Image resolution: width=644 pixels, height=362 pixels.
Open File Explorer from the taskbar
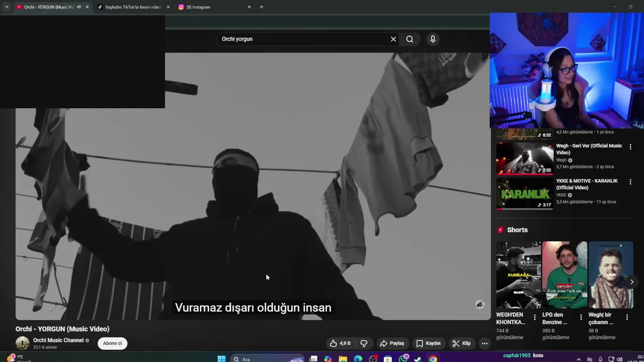[343, 358]
